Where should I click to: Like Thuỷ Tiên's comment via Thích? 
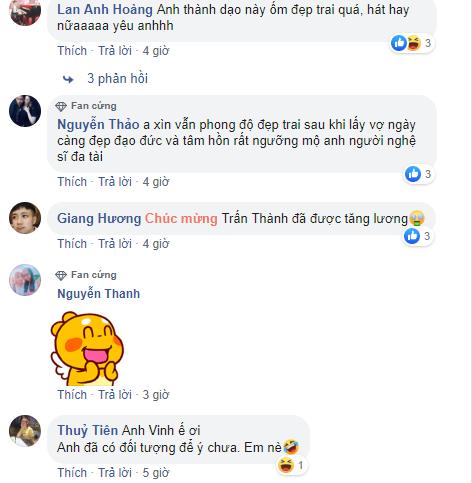(x=72, y=473)
